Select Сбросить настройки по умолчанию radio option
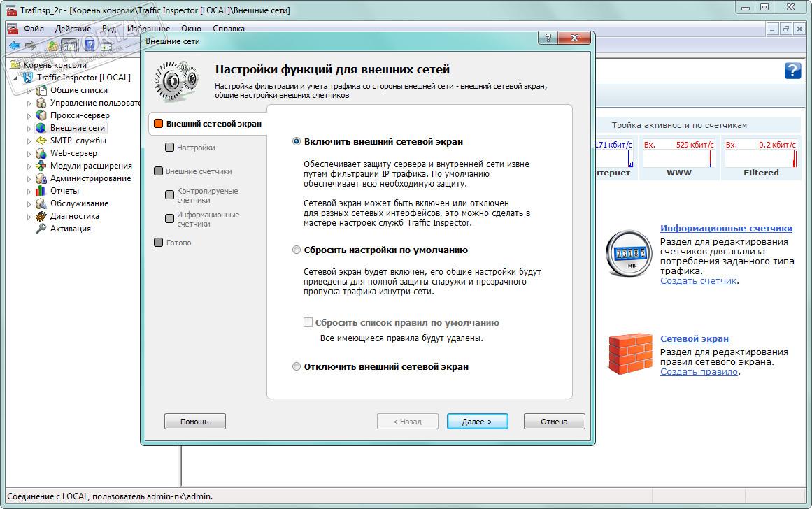This screenshot has width=812, height=509. click(x=297, y=250)
